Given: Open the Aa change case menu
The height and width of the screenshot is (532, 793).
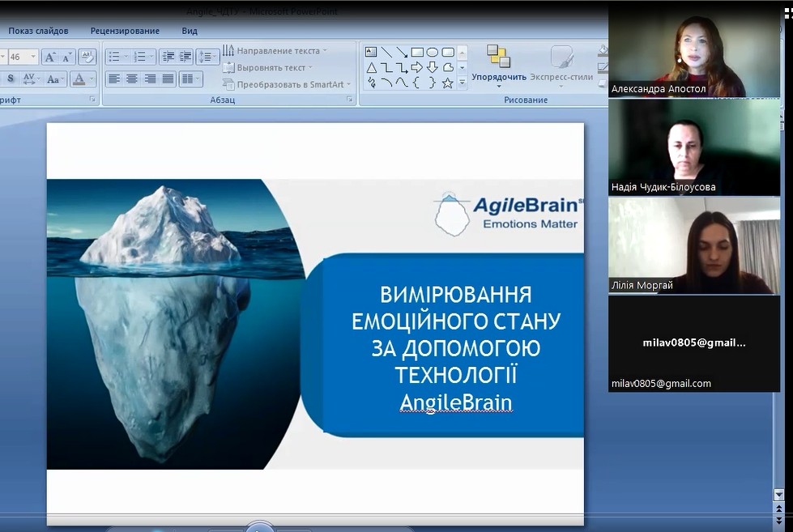Looking at the screenshot, I should point(54,79).
